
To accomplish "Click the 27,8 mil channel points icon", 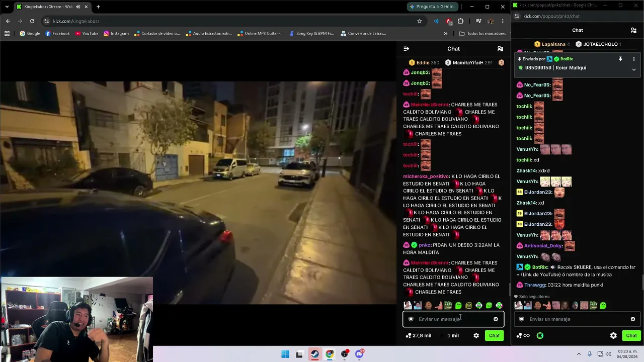I will tap(409, 335).
